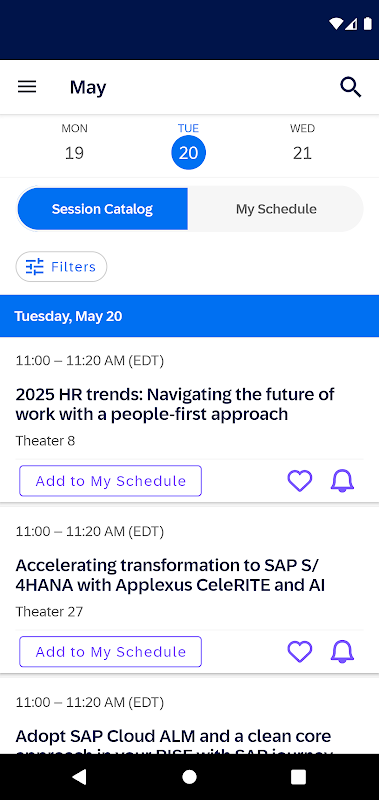Tap the search magnifier icon
This screenshot has width=379, height=800.
click(351, 87)
